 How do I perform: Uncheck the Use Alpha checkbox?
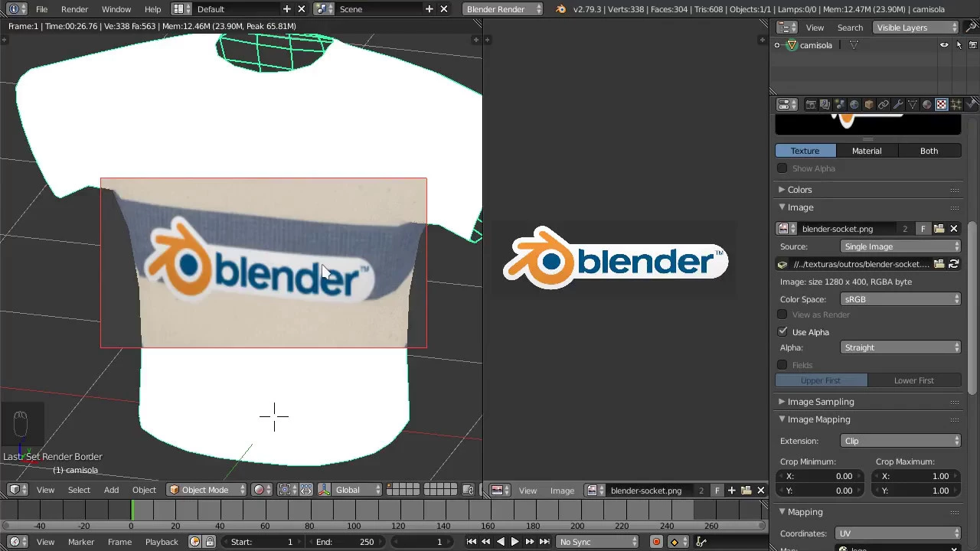pos(782,332)
